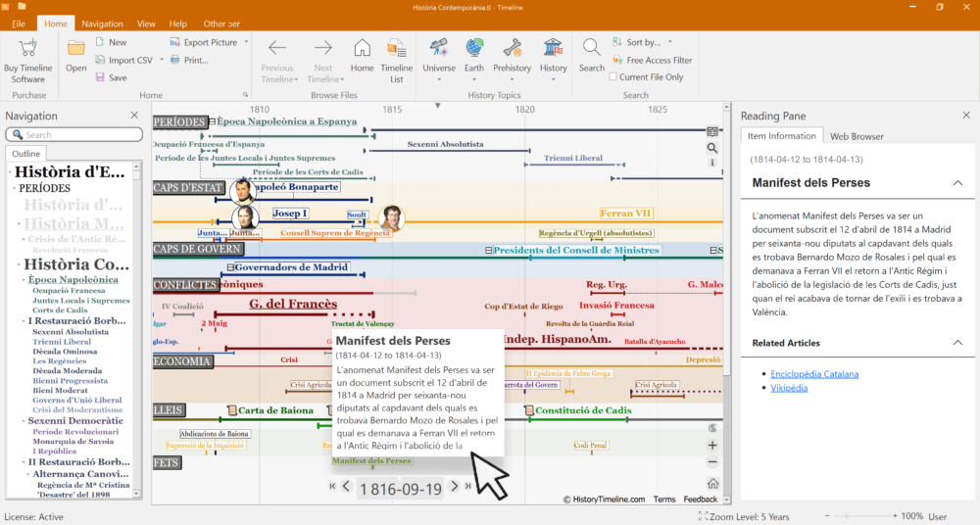Open the Enciclopèdia Catalana link
Image resolution: width=980 pixels, height=525 pixels.
(814, 374)
